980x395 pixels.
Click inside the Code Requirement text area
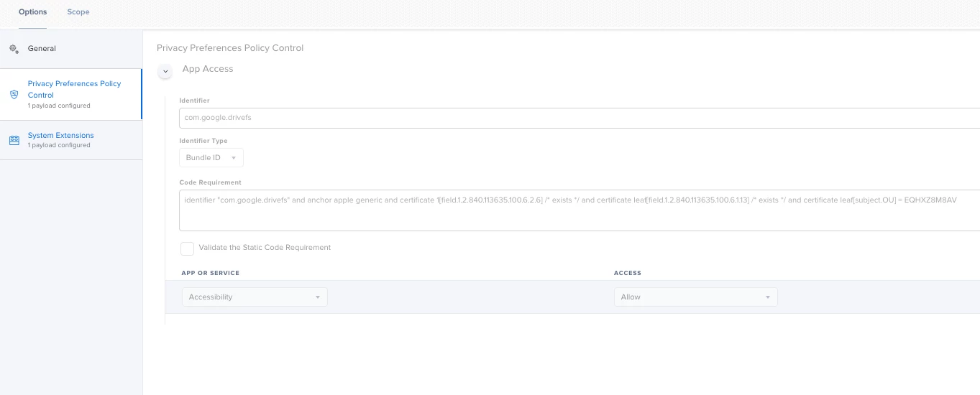pyautogui.click(x=580, y=210)
